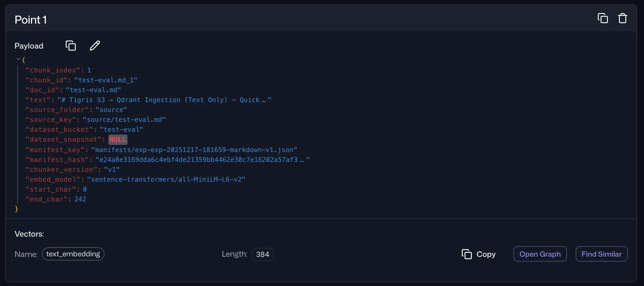Click the Find Similar button
644x286 pixels.
coord(601,254)
